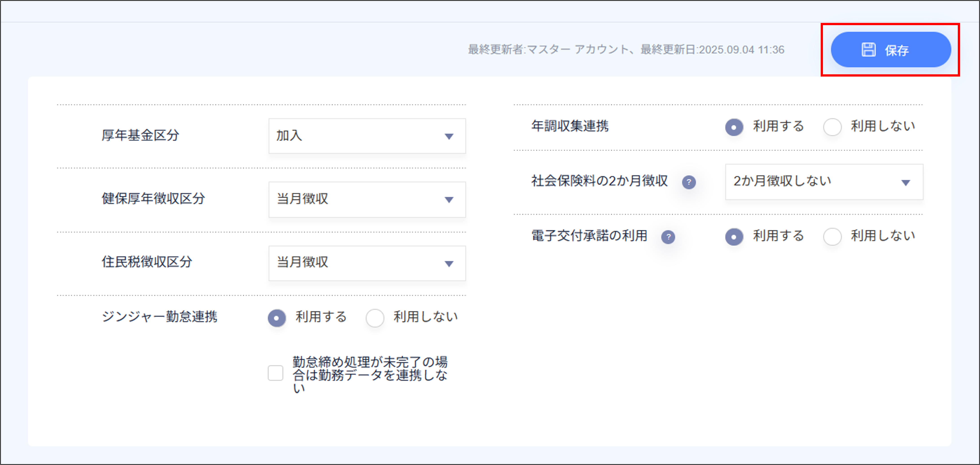Click the floppy disk save icon

click(868, 49)
